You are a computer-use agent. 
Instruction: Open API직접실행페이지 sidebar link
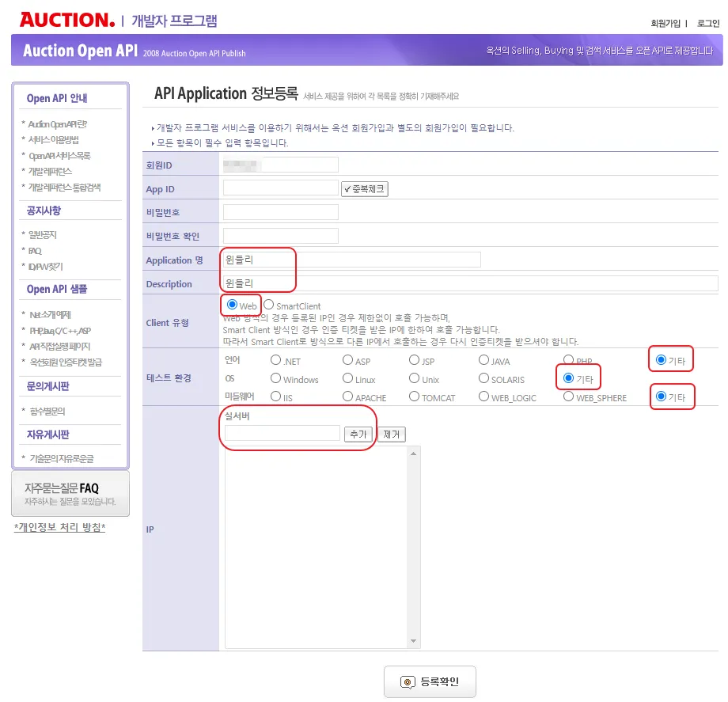click(60, 347)
